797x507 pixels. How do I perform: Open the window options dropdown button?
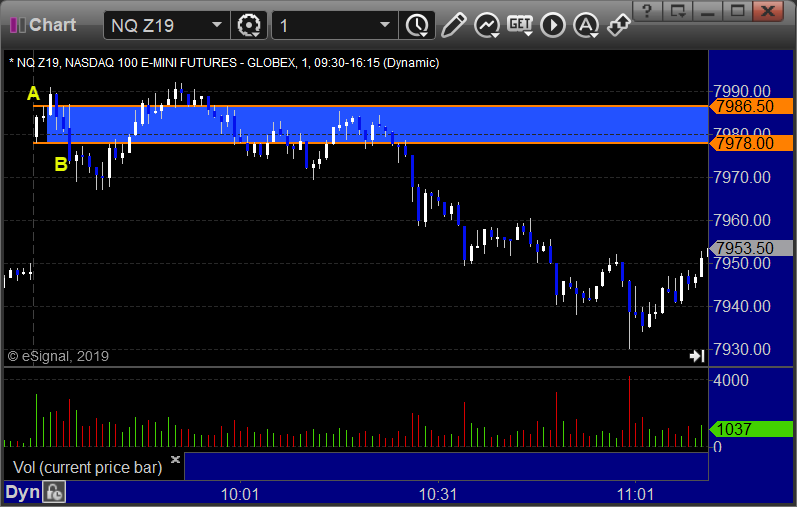click(678, 11)
